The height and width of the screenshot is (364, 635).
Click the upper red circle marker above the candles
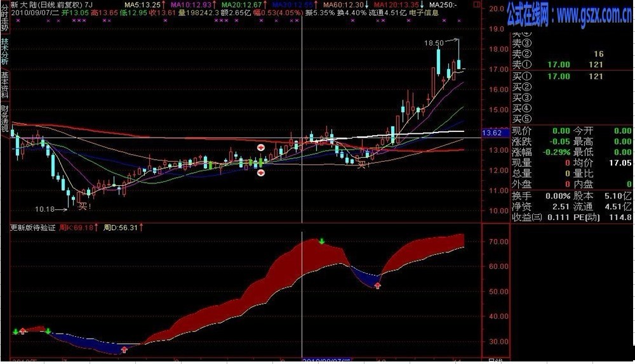261,147
